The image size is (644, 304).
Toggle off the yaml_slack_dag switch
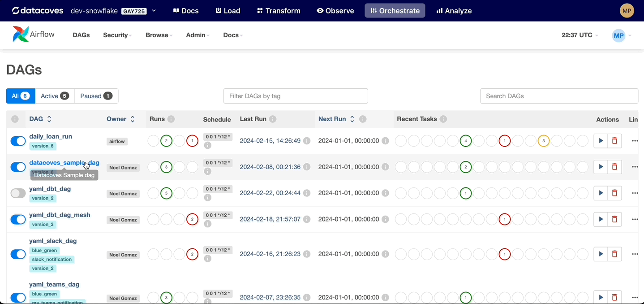point(18,254)
